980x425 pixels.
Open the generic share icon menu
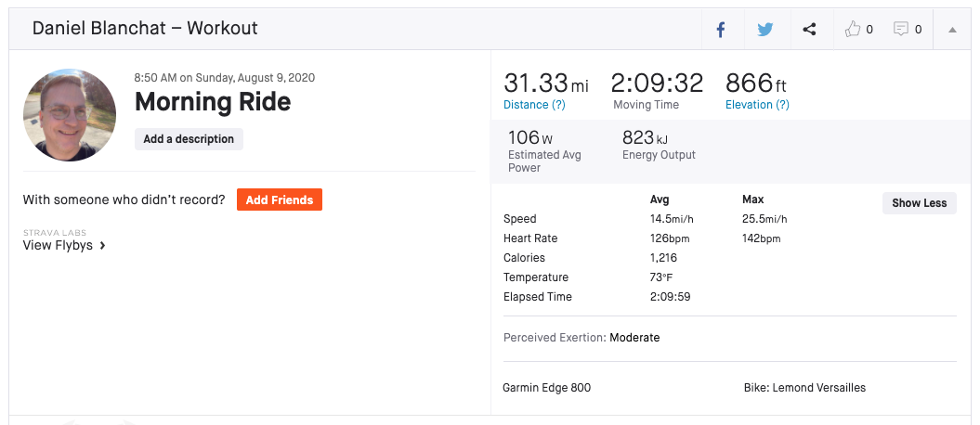809,30
